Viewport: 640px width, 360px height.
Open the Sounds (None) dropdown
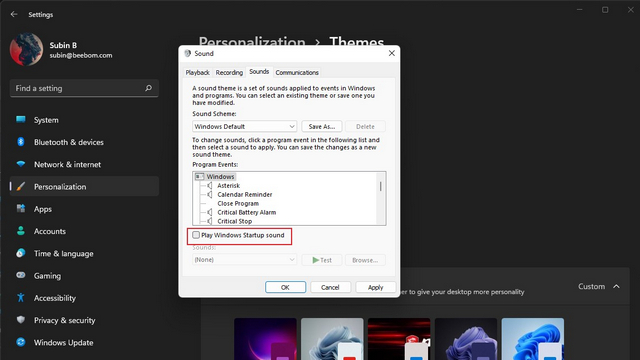pyautogui.click(x=244, y=260)
